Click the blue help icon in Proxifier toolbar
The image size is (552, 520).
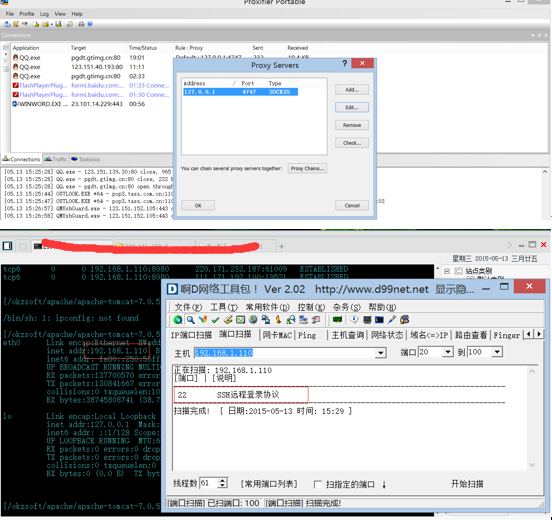coord(90,24)
